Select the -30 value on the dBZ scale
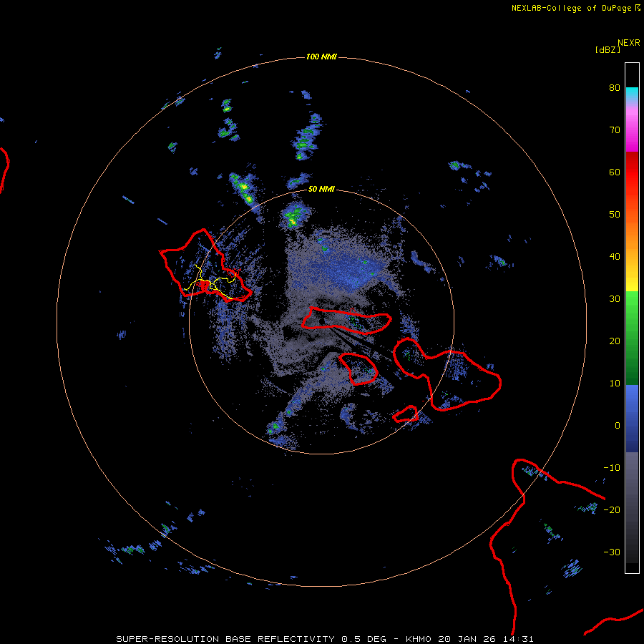This screenshot has width=644, height=644. [612, 552]
